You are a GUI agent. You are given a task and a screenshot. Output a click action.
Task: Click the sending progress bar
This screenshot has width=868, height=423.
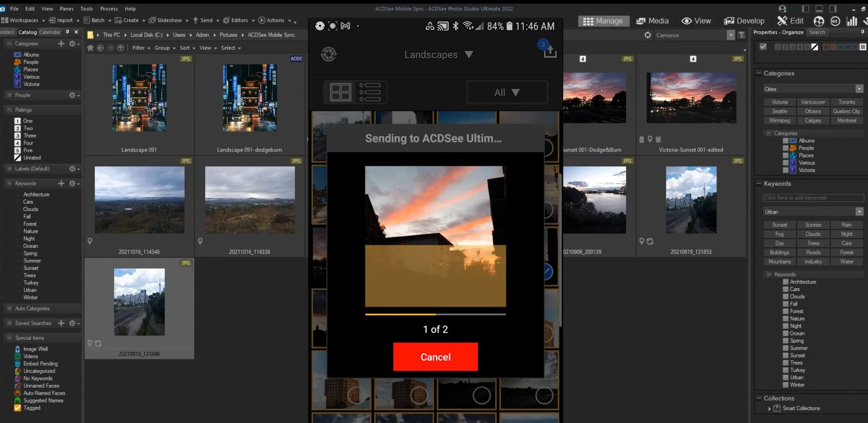(435, 314)
